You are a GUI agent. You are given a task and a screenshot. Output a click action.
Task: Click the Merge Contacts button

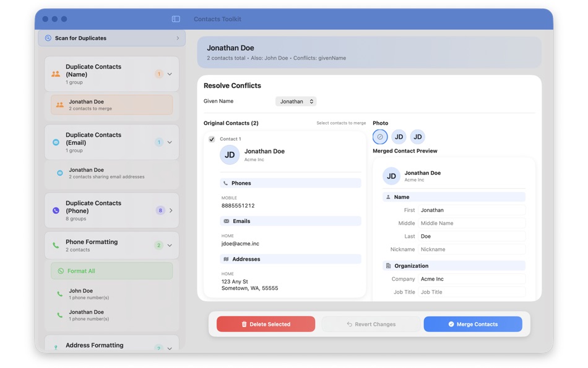(x=473, y=323)
